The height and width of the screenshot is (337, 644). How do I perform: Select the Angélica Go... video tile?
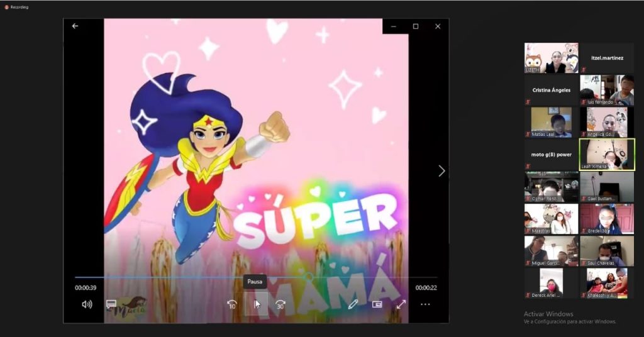coord(607,123)
